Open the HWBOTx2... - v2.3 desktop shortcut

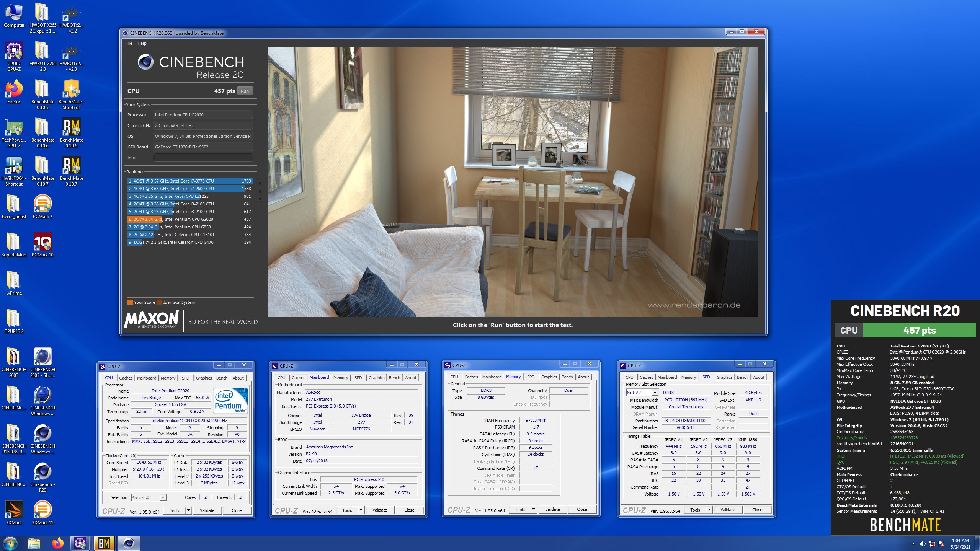click(71, 57)
